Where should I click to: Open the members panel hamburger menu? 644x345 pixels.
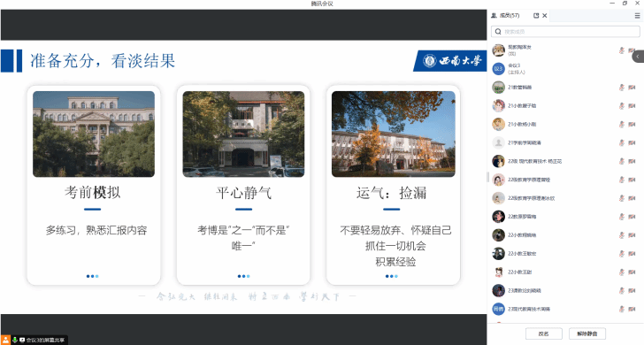click(638, 16)
